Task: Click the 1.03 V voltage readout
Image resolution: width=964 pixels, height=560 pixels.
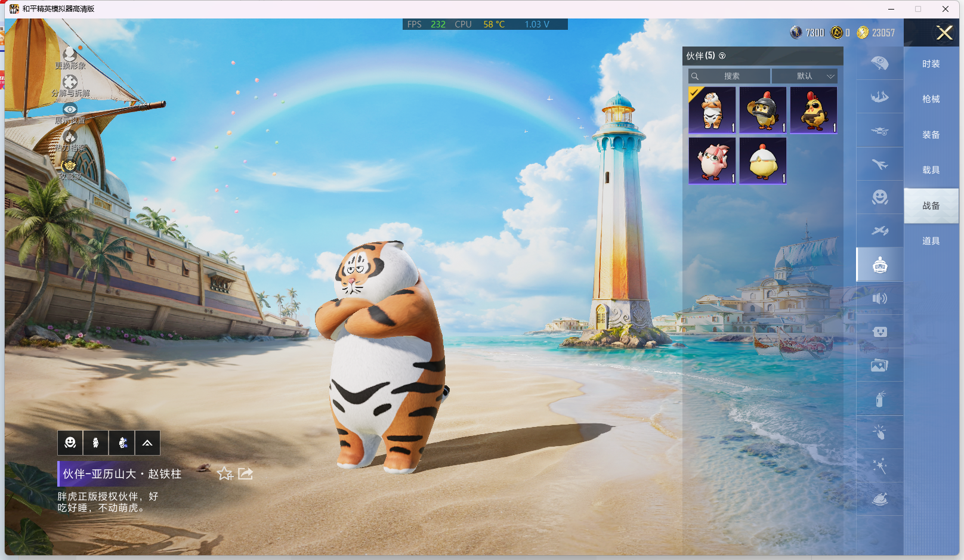Action: [x=537, y=24]
